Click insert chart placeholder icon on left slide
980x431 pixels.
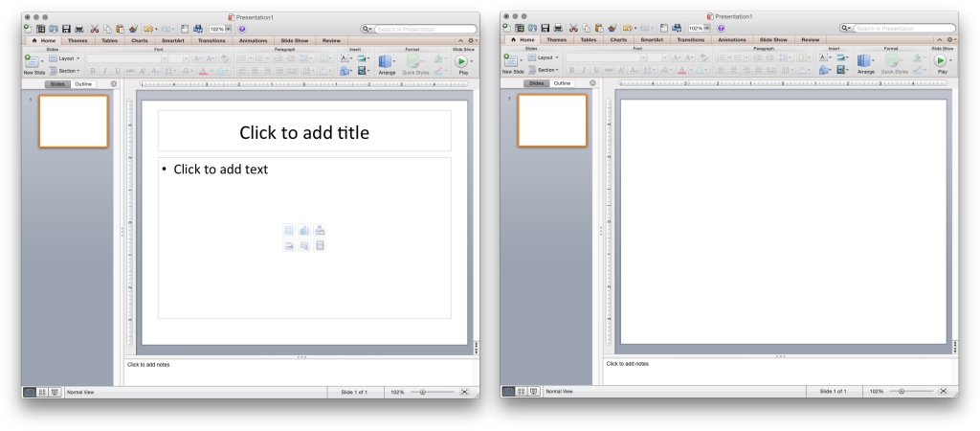click(304, 230)
